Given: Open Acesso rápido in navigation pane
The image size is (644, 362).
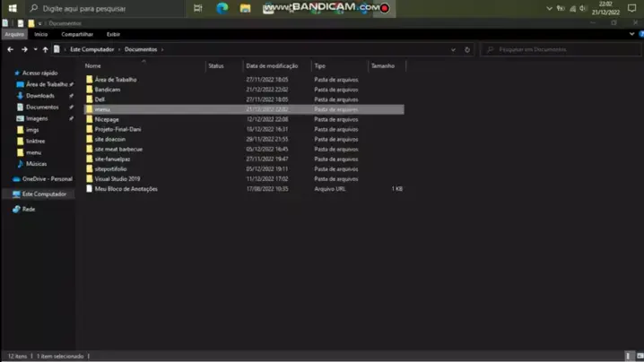Looking at the screenshot, I should (39, 73).
